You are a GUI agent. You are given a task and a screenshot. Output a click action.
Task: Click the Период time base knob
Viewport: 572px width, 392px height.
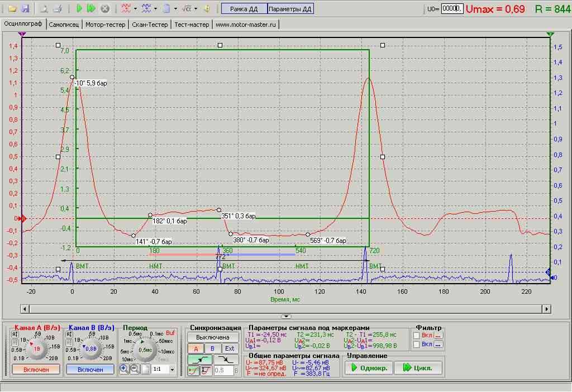(146, 349)
